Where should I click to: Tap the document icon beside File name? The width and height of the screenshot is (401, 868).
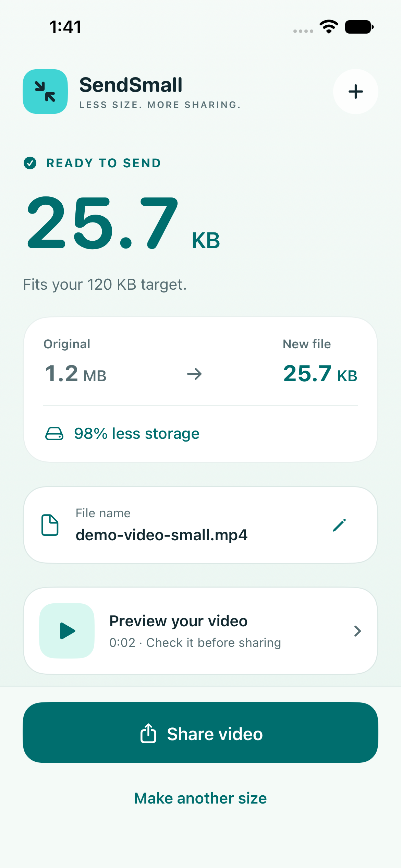tap(50, 525)
